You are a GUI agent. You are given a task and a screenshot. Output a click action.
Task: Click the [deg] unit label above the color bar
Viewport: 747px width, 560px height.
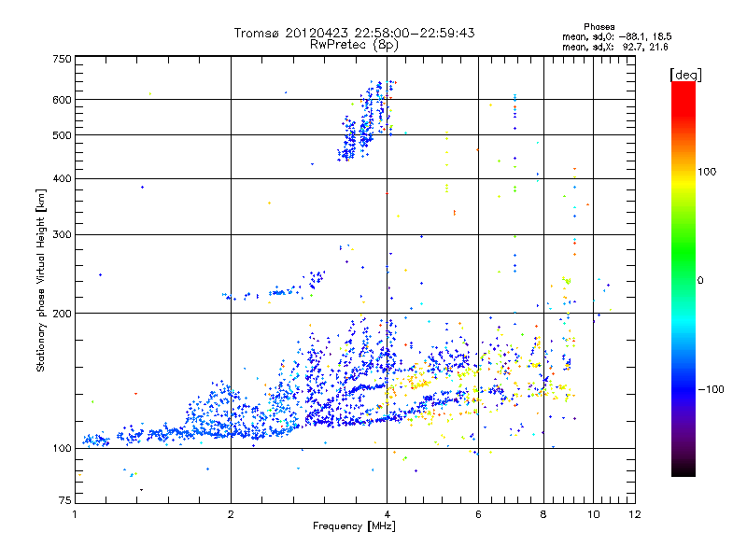pos(685,75)
